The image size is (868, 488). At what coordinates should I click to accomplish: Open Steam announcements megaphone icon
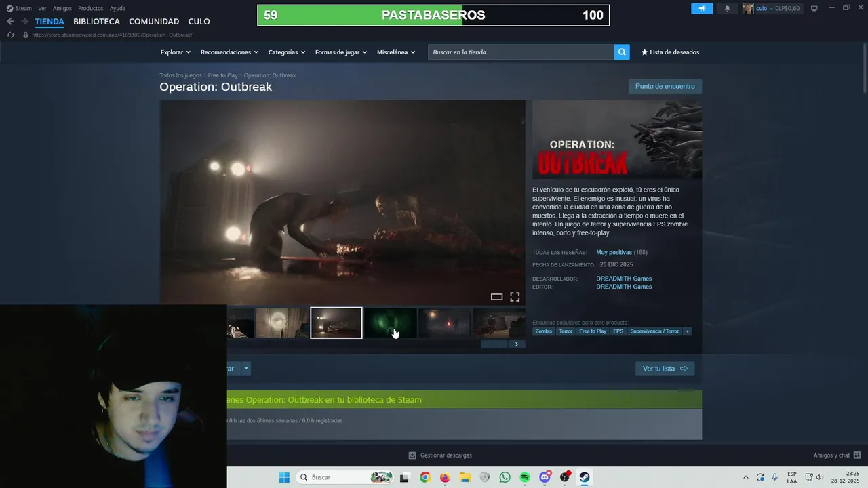coord(702,8)
